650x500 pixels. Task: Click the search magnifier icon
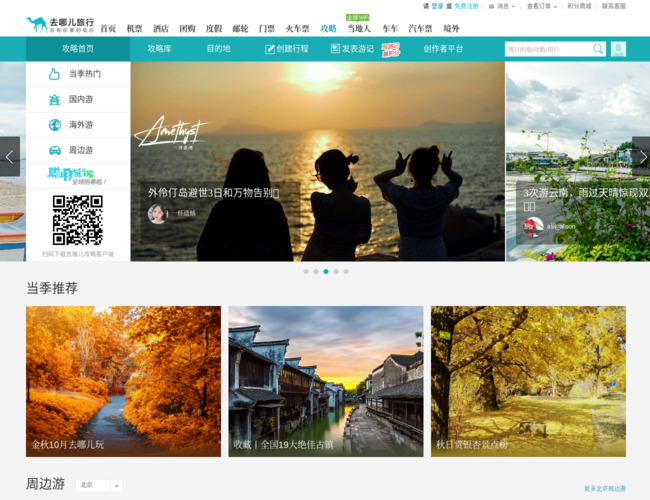(598, 49)
